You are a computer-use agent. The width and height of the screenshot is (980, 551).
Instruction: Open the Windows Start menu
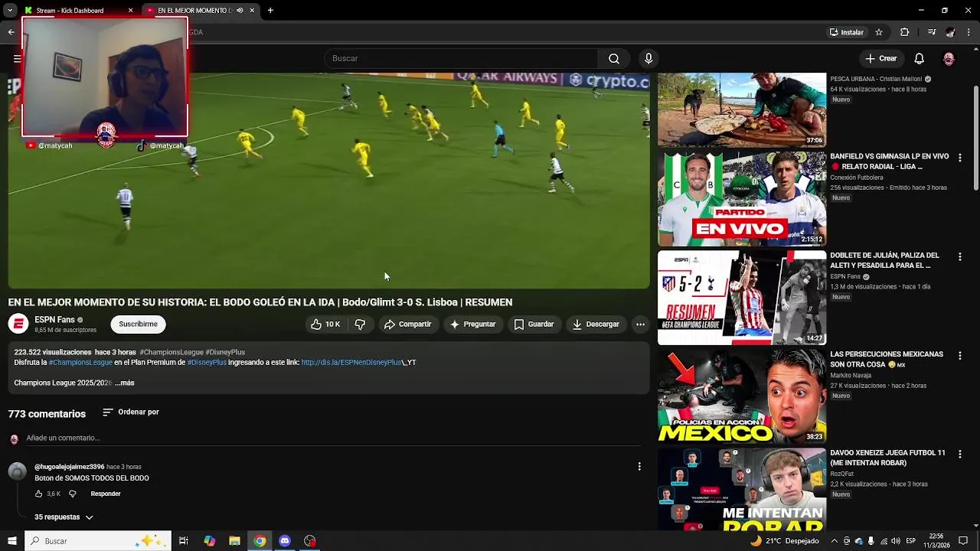coord(11,541)
